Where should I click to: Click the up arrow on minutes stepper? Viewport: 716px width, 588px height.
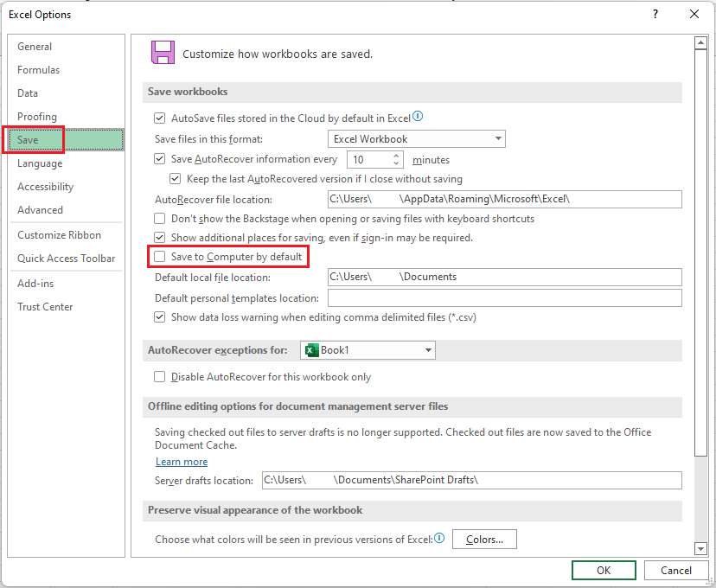pyautogui.click(x=394, y=155)
